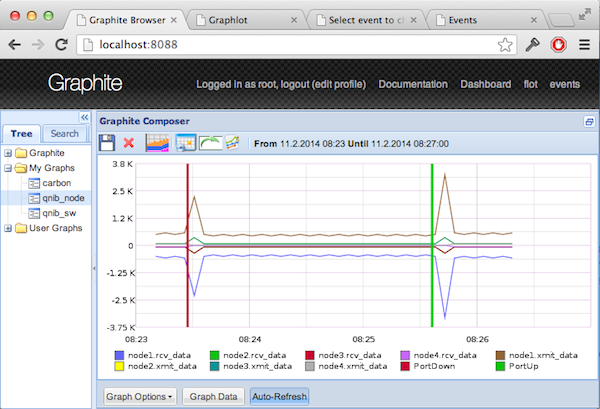Open a new browser tab

coord(561,20)
